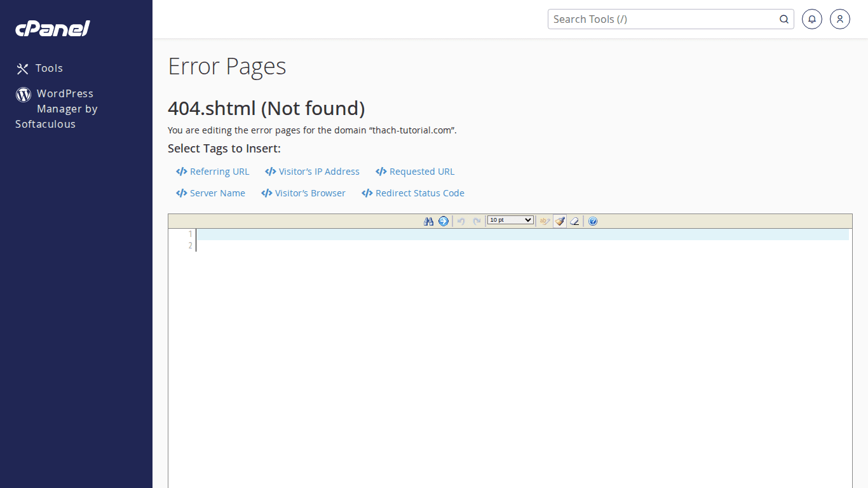The height and width of the screenshot is (488, 868).
Task: Focus the Search Tools input field
Action: [661, 19]
